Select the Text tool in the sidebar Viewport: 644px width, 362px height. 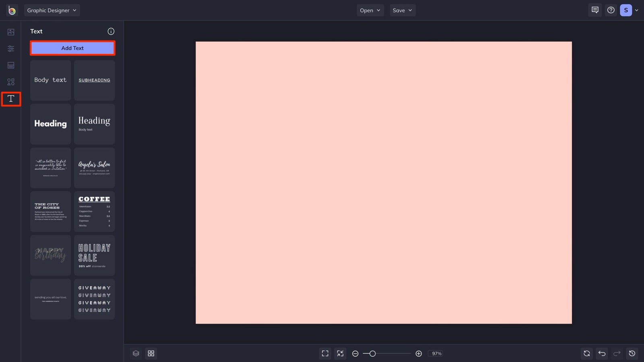point(10,99)
